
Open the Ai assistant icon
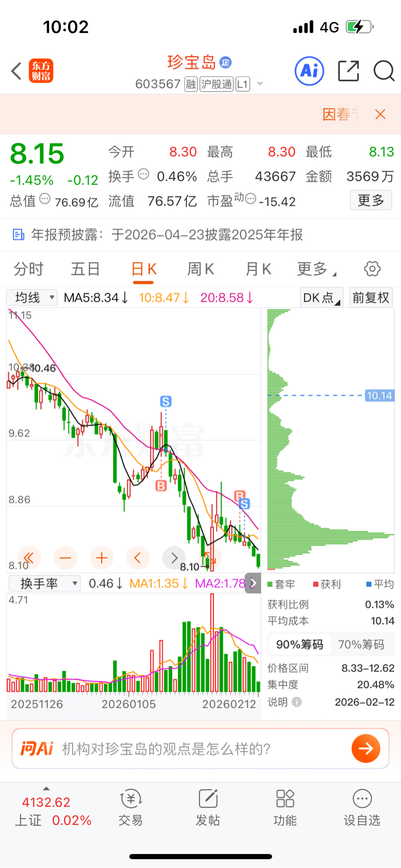(x=310, y=70)
